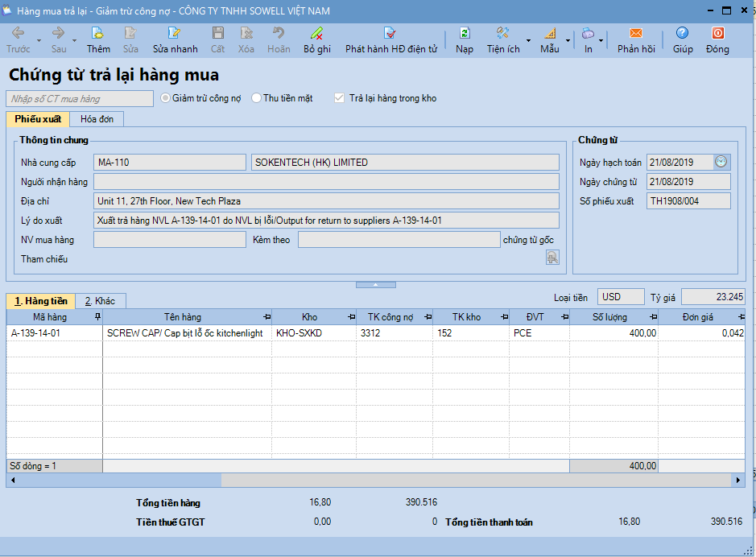Click the Sửa nhanh quick edit icon
Image resolution: width=756 pixels, height=557 pixels.
[175, 34]
